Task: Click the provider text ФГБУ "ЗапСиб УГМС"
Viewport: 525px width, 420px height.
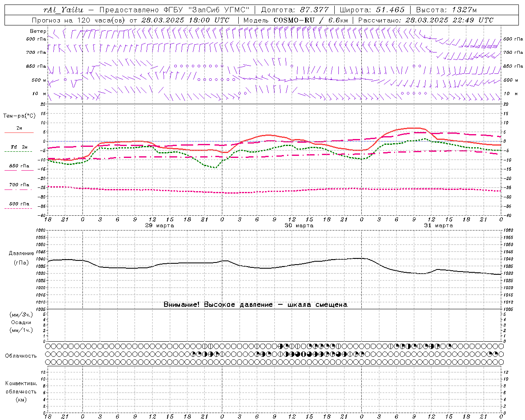Action: click(207, 10)
